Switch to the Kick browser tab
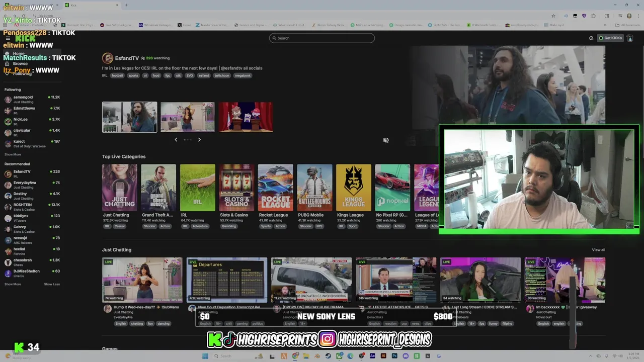644x362 pixels. tap(91, 5)
